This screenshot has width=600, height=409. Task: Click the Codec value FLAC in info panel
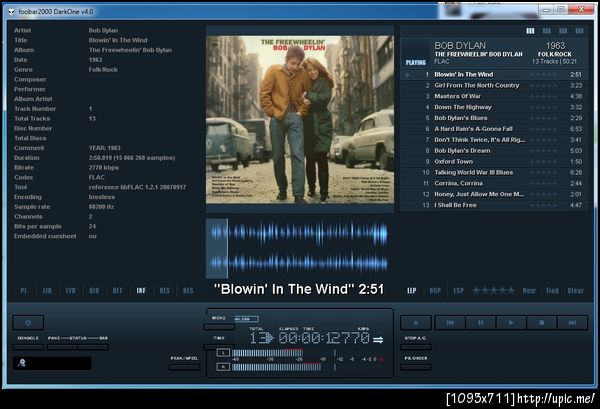pos(96,178)
